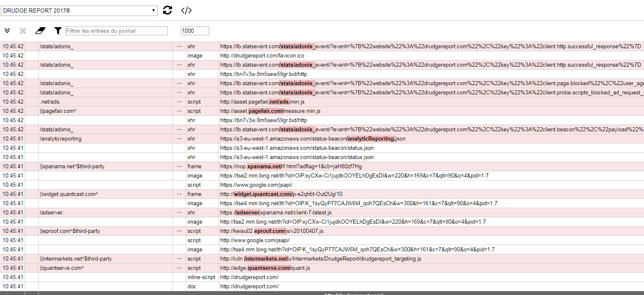Click the edge.quantserve.com/quant.js URL
This screenshot has width=644, height=295.
(x=265, y=268)
